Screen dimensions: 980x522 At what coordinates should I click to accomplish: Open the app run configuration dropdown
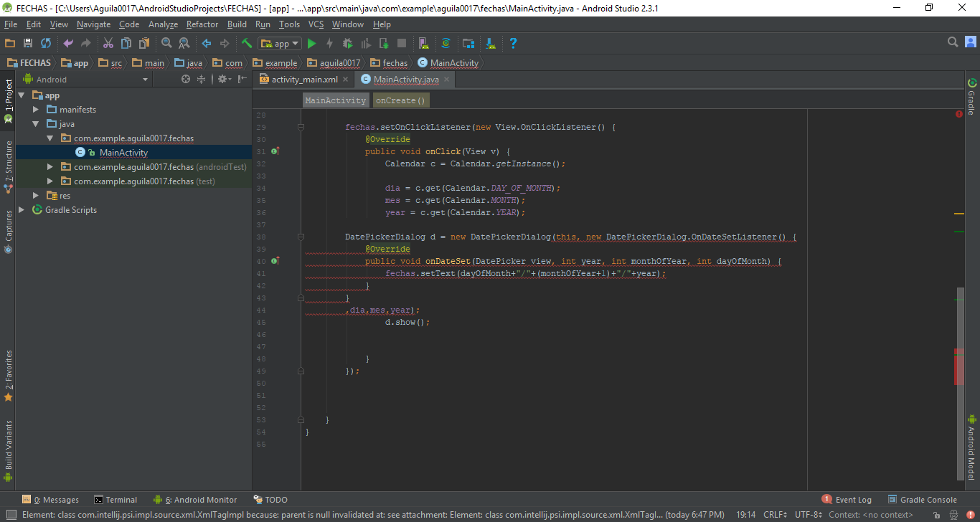280,44
